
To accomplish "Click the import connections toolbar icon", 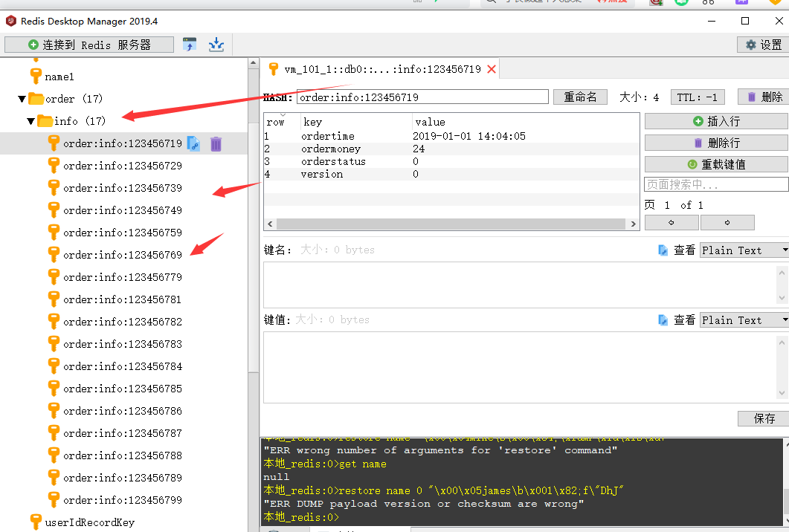I will pos(189,45).
